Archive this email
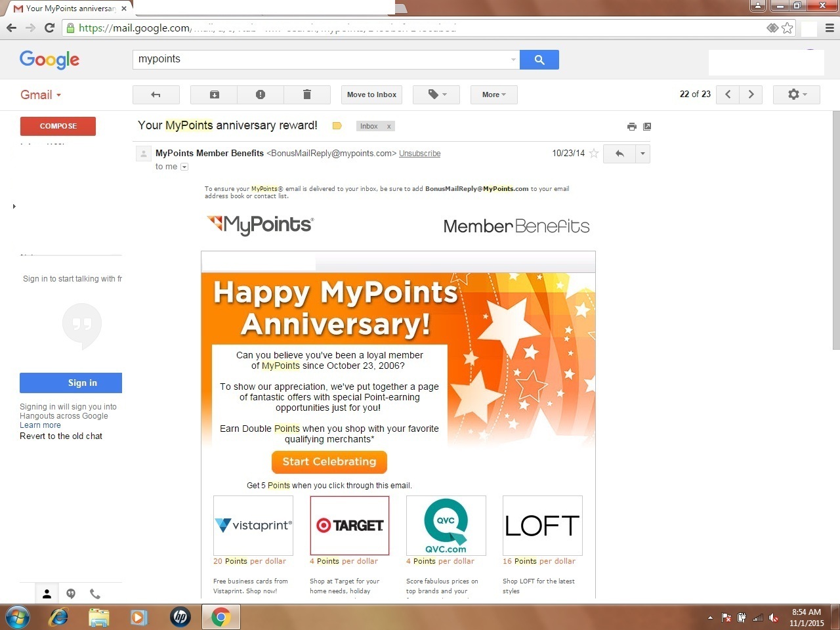The height and width of the screenshot is (630, 840). click(x=213, y=94)
